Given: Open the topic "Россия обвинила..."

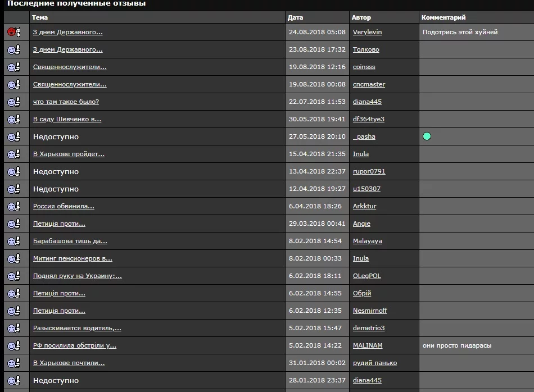Looking at the screenshot, I should click(x=64, y=206).
